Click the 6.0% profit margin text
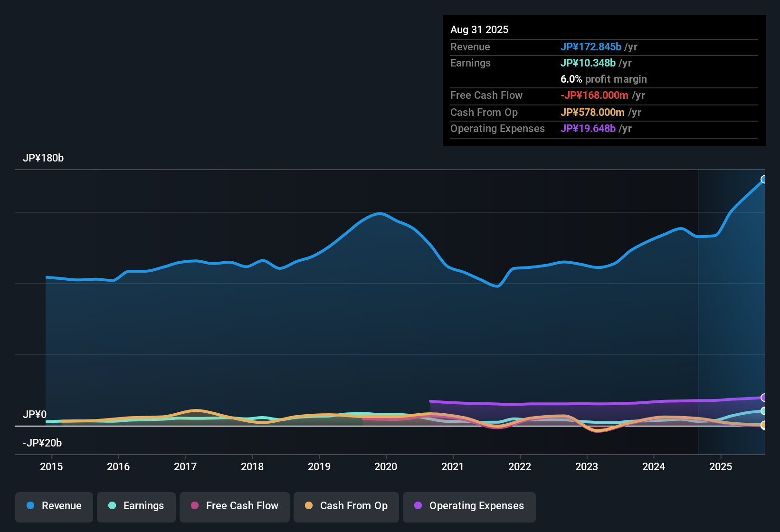 coord(604,79)
